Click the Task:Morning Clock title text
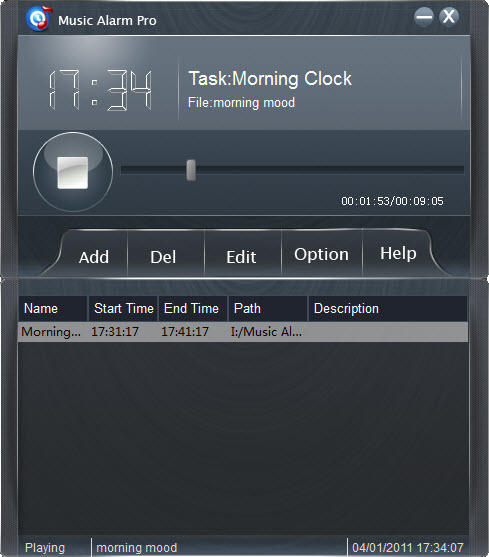 270,79
